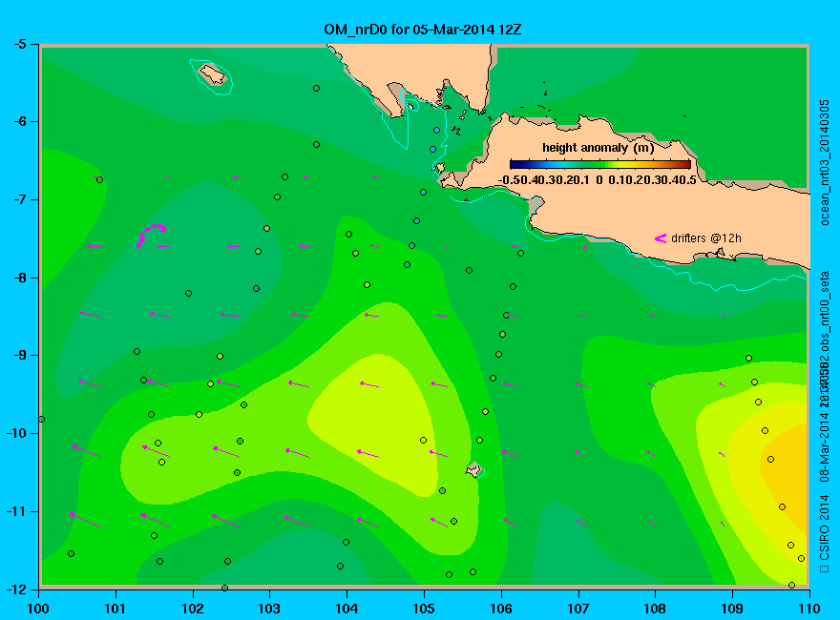Click longitude tick label 104
The image size is (840, 620).
pyautogui.click(x=346, y=609)
